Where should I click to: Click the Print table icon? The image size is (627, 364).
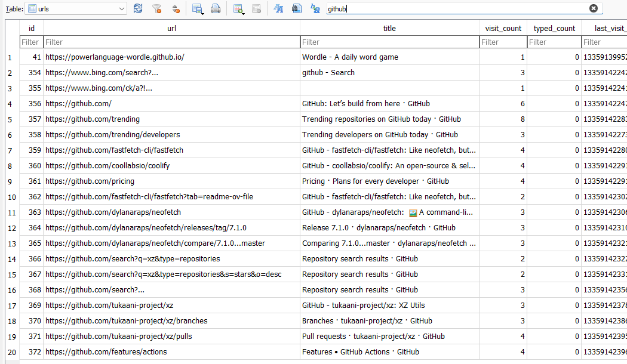point(216,8)
